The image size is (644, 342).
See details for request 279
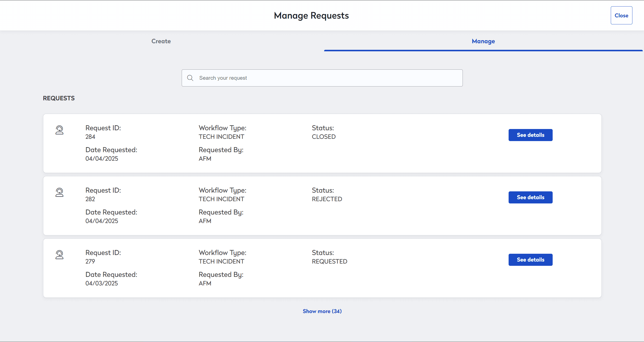point(531,260)
